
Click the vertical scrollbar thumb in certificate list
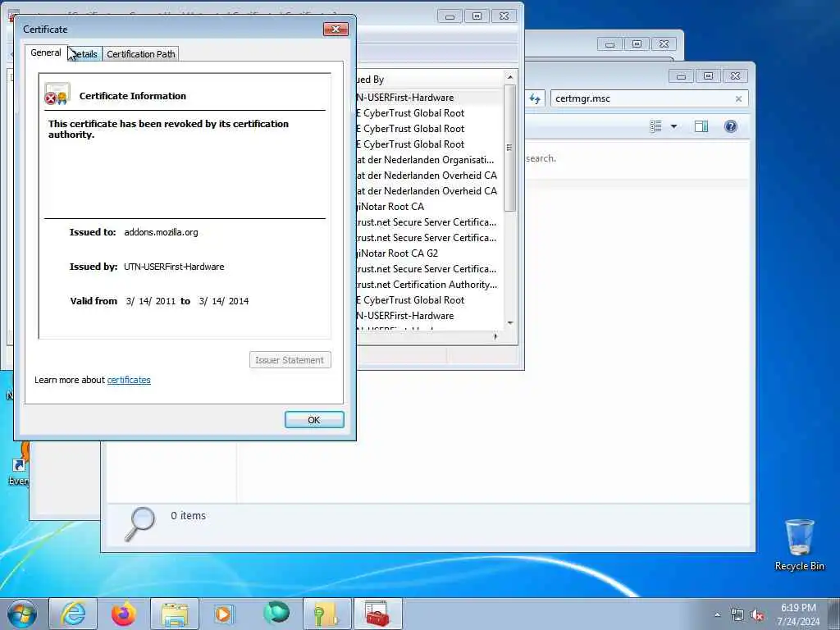click(x=510, y=148)
